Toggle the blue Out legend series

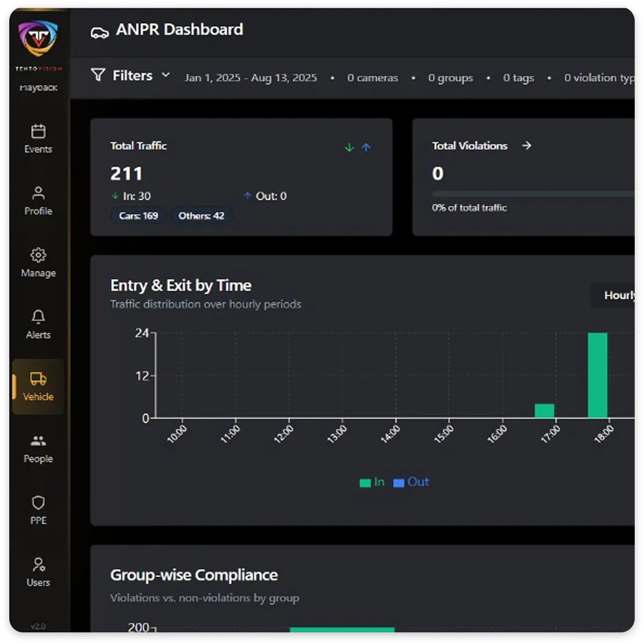click(411, 482)
